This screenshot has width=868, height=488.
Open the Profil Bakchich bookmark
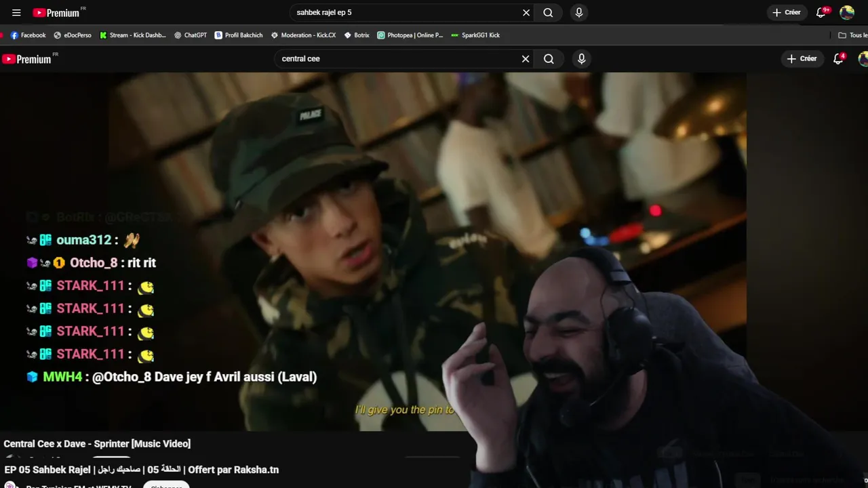pyautogui.click(x=239, y=35)
